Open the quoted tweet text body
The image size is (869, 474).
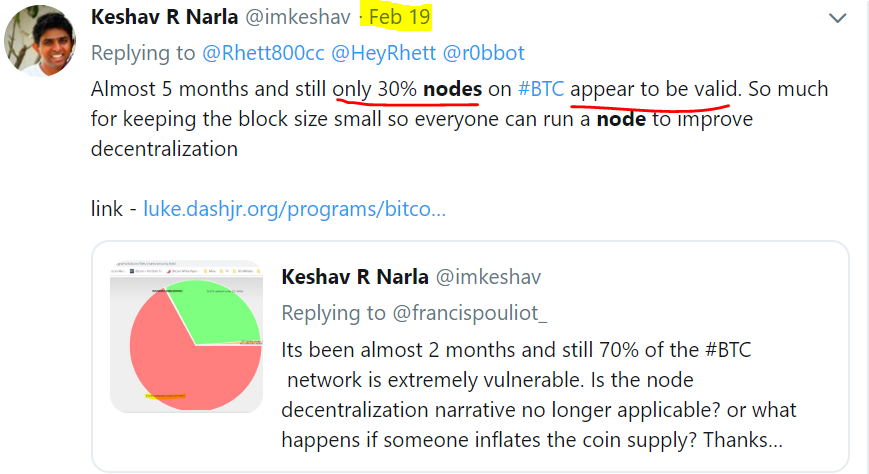(539, 395)
